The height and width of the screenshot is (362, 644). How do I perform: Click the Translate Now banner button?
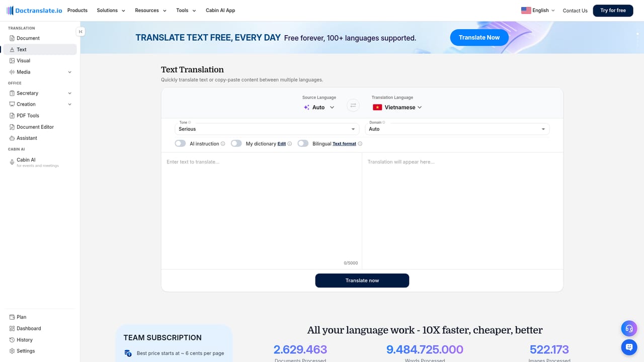[479, 38]
